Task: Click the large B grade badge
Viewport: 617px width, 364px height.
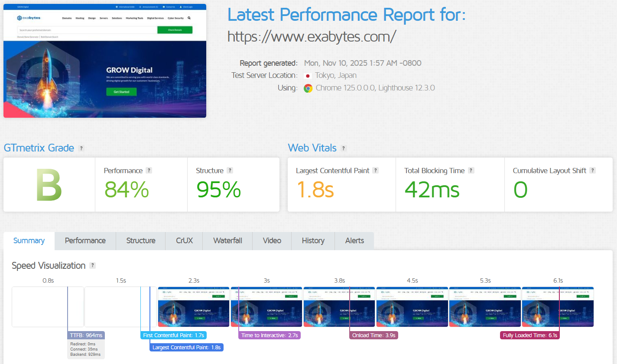Action: (49, 185)
